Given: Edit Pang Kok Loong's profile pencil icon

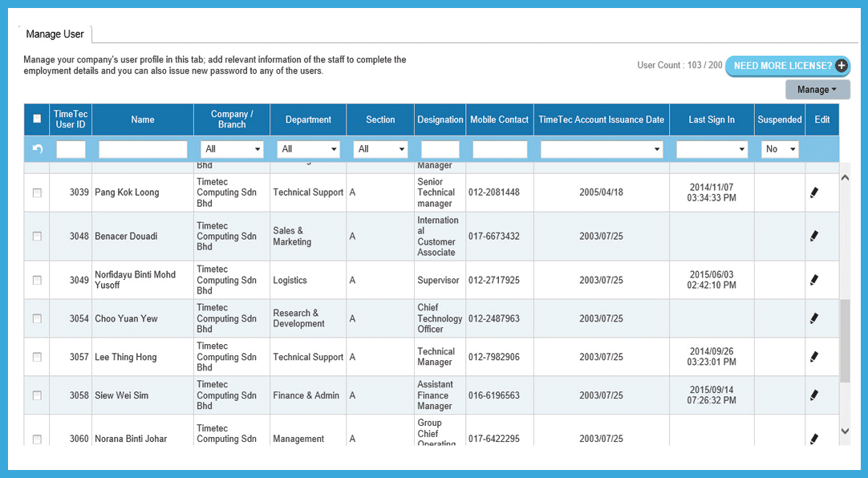Looking at the screenshot, I should click(814, 192).
